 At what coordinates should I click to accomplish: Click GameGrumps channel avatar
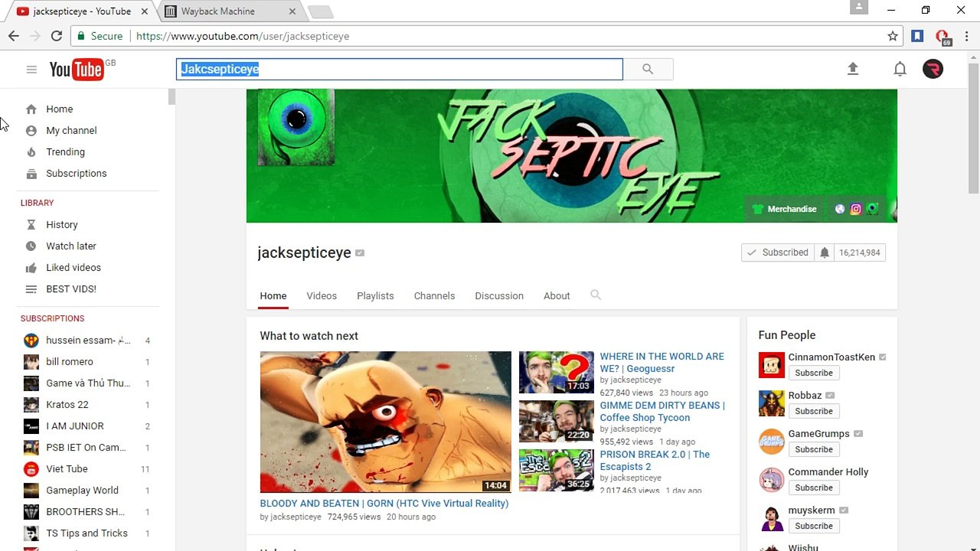[x=772, y=442]
